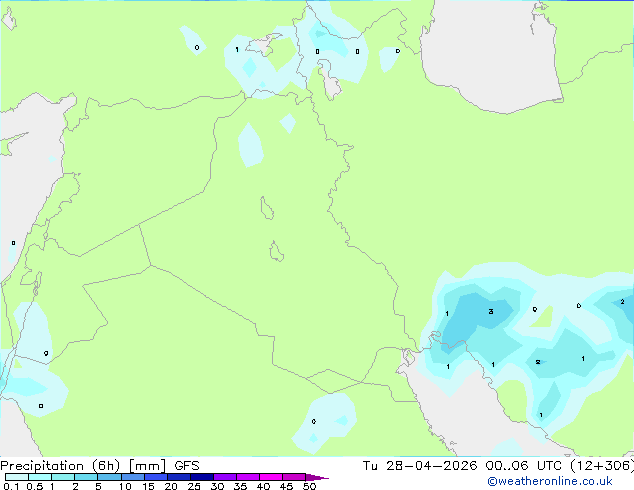Click the 'Precipitation (6h)' title text
This screenshot has height=490, width=634.
click(x=60, y=466)
